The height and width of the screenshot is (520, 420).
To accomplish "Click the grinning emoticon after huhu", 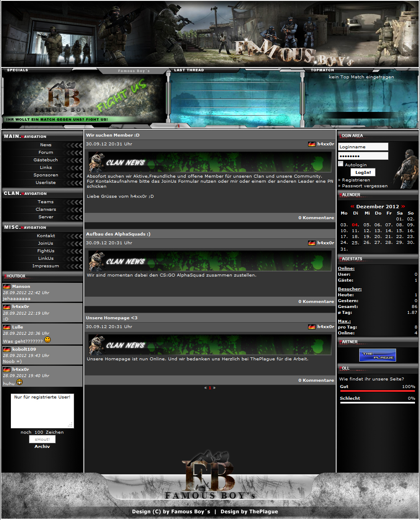I will [20, 382].
